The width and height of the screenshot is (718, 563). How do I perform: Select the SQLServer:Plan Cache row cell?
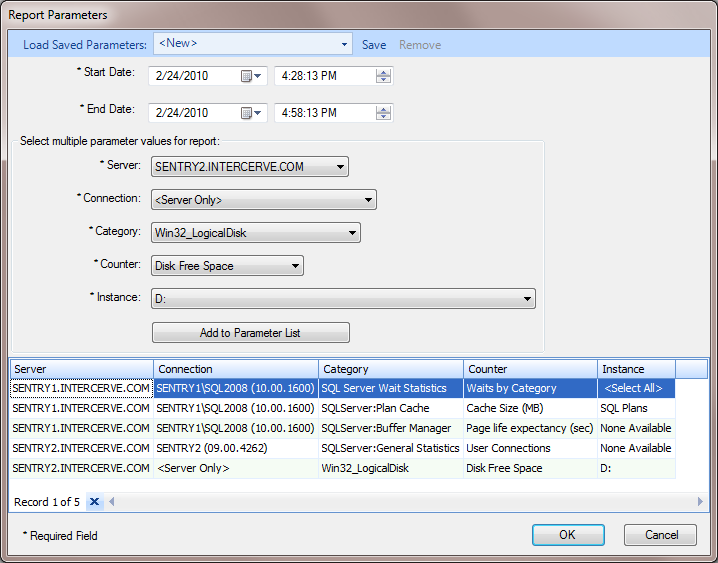tap(391, 408)
